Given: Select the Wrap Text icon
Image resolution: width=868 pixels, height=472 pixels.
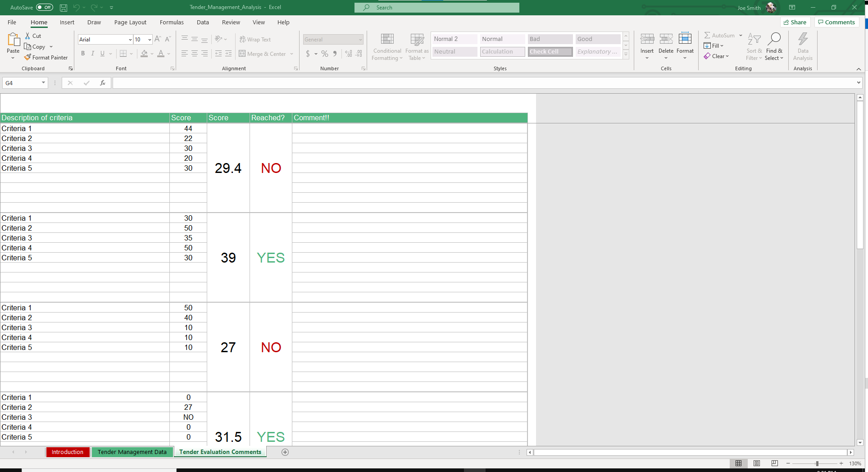Looking at the screenshot, I should coord(255,39).
